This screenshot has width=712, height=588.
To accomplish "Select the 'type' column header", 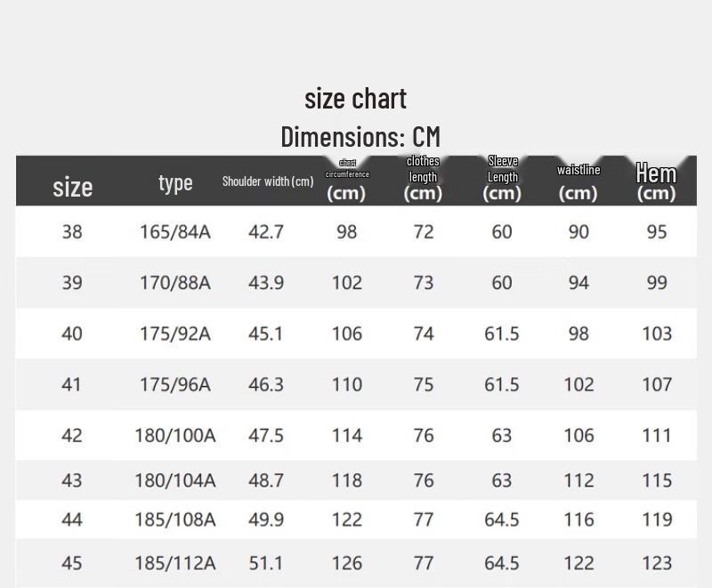I will click(x=175, y=182).
